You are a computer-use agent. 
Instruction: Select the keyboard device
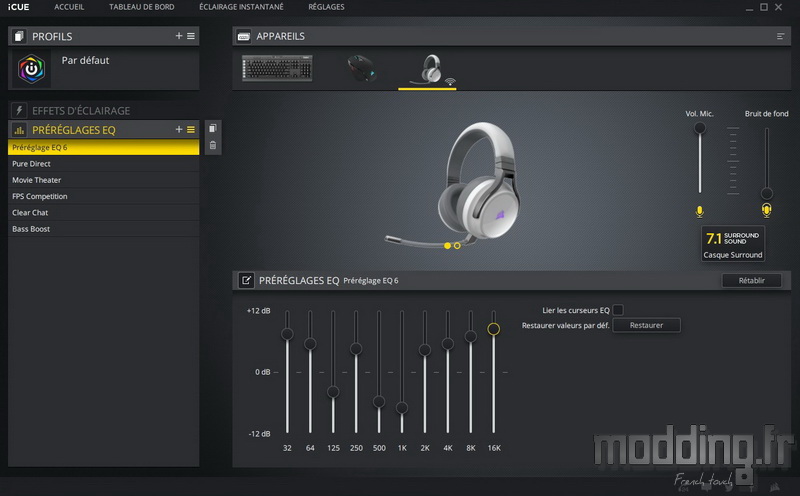[277, 68]
